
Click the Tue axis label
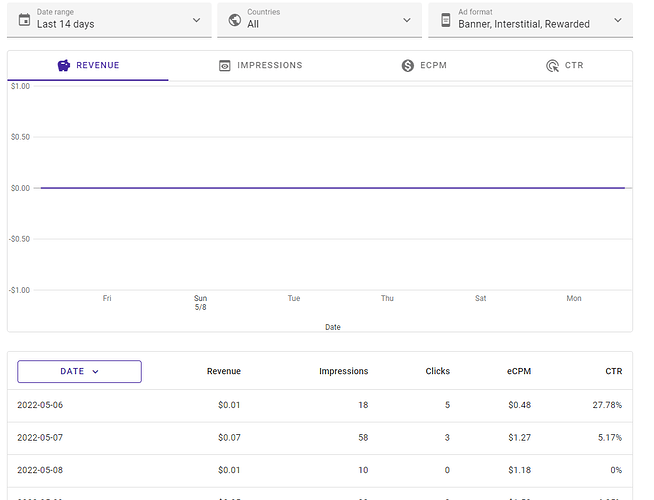[x=294, y=298]
